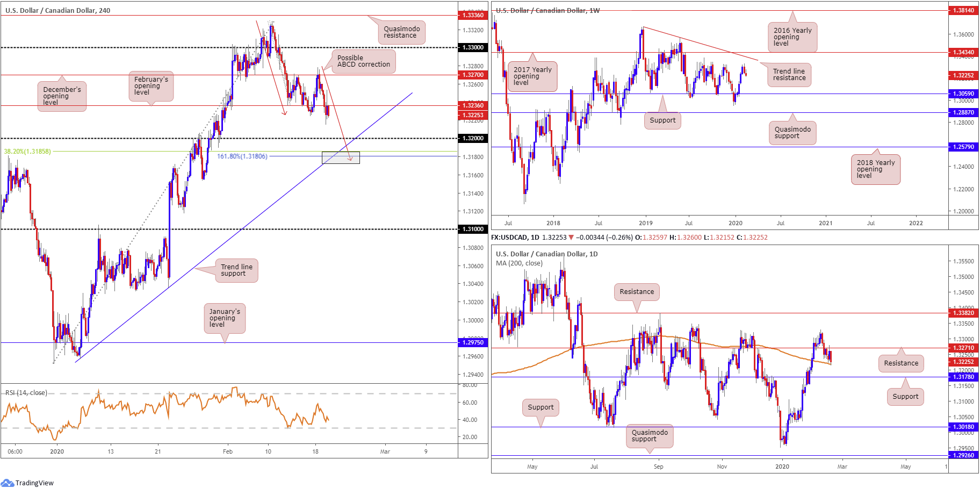980x488 pixels.
Task: Click the Quasimodo resistance callout
Action: [x=401, y=32]
